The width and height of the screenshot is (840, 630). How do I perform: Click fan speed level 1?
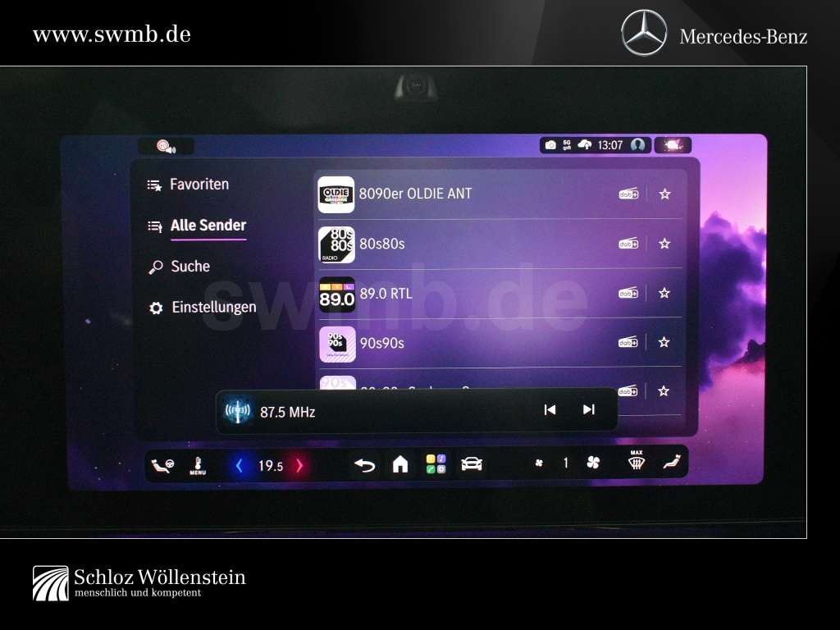click(566, 463)
